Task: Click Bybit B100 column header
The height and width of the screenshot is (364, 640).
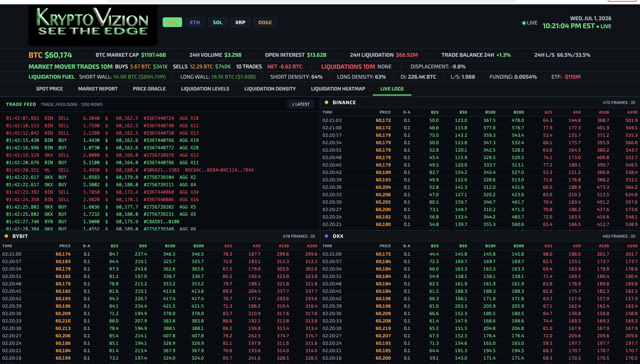Action: coord(170,246)
